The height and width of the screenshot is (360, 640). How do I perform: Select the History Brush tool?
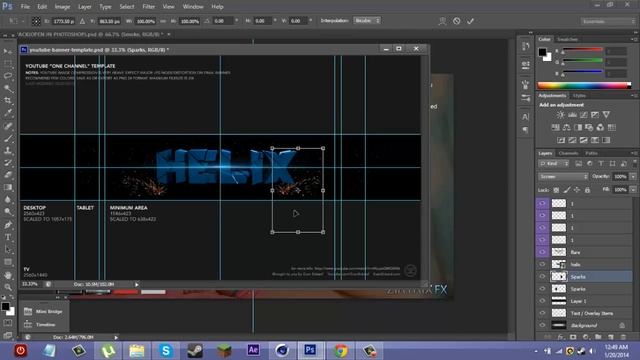pos(7,162)
